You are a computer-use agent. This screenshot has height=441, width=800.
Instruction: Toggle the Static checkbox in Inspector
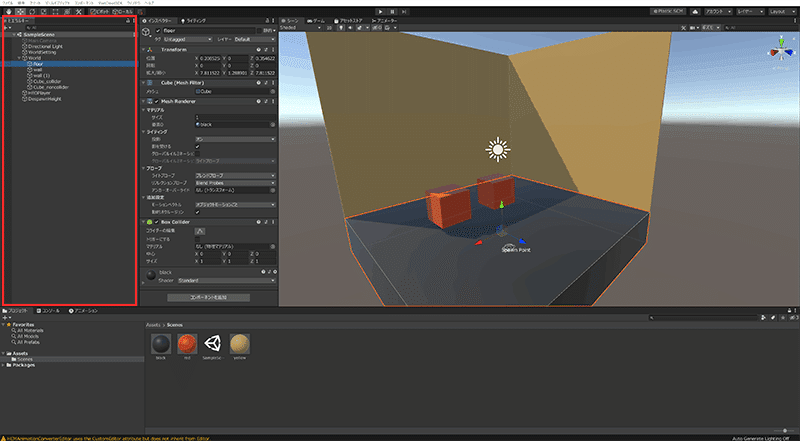click(x=259, y=31)
